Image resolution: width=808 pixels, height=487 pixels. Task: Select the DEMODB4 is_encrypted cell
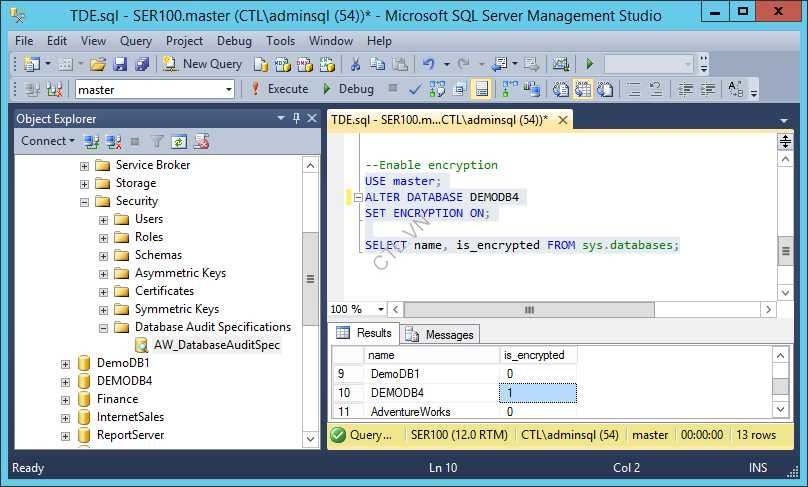[x=538, y=393]
